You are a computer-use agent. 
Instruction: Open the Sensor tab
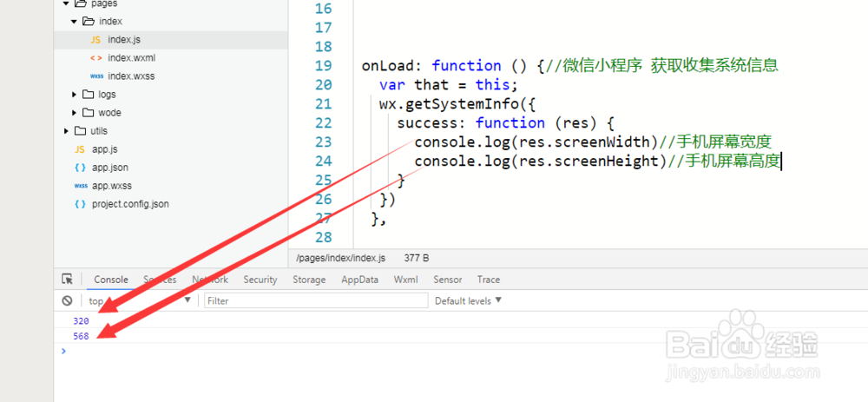point(448,280)
